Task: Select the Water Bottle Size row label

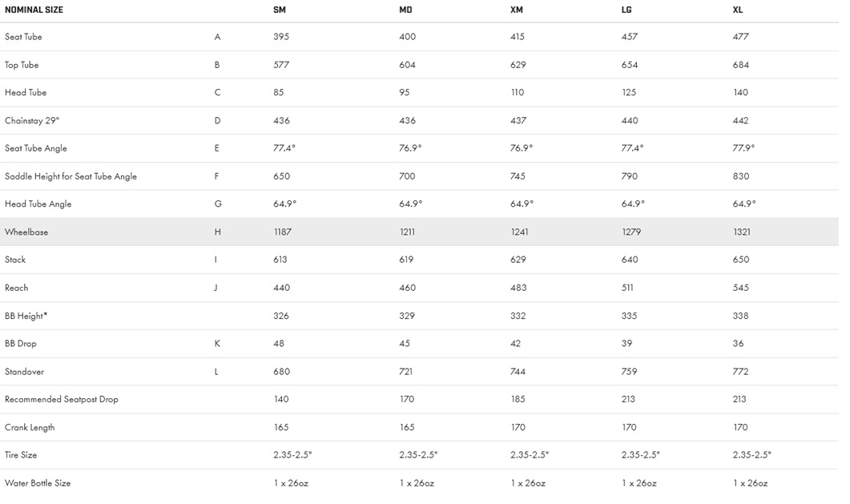Action: pyautogui.click(x=38, y=483)
